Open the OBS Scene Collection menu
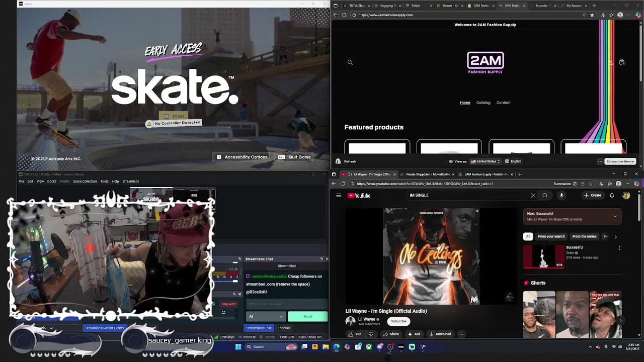The height and width of the screenshot is (362, 644). (85, 182)
